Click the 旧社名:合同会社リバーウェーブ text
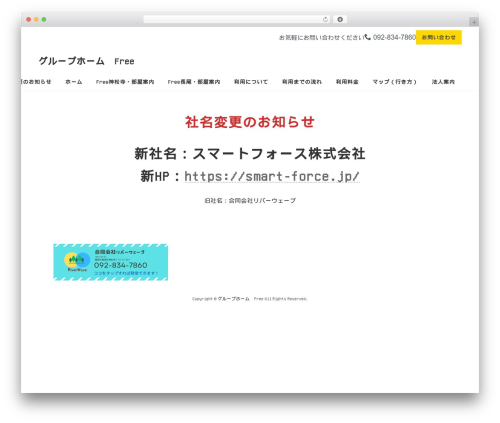Image resolution: width=500 pixels, height=423 pixels. pyautogui.click(x=250, y=201)
